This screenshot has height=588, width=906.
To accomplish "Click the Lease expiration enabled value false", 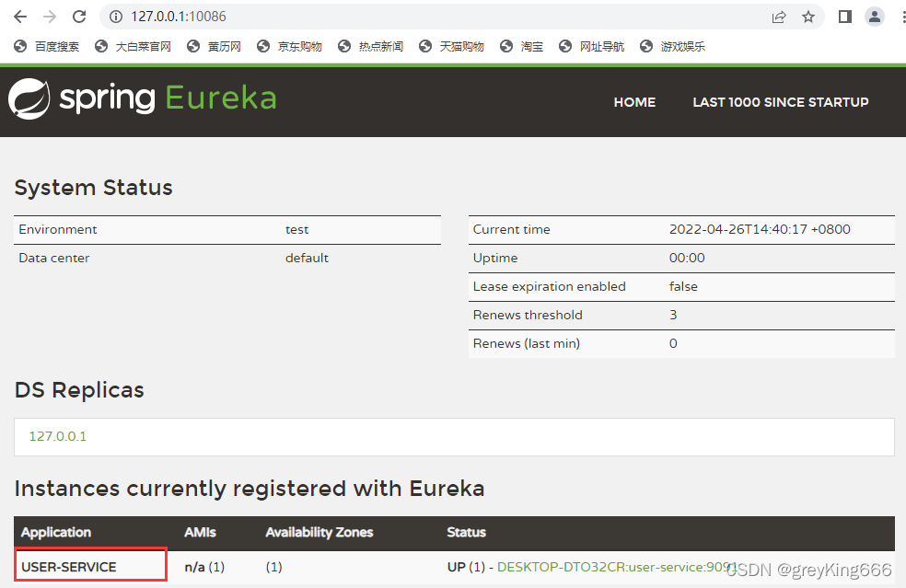I will coord(683,286).
